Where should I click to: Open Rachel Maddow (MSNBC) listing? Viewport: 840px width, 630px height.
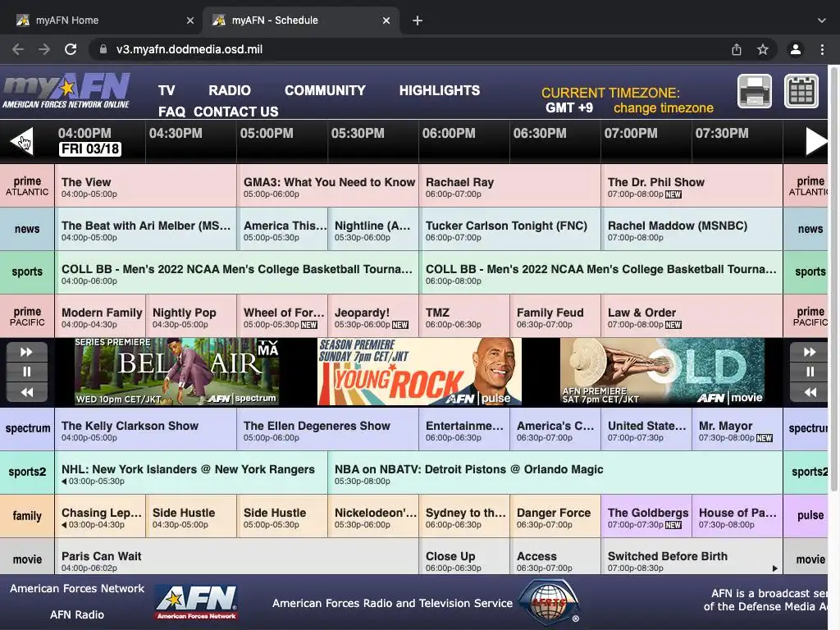pyautogui.click(x=692, y=230)
